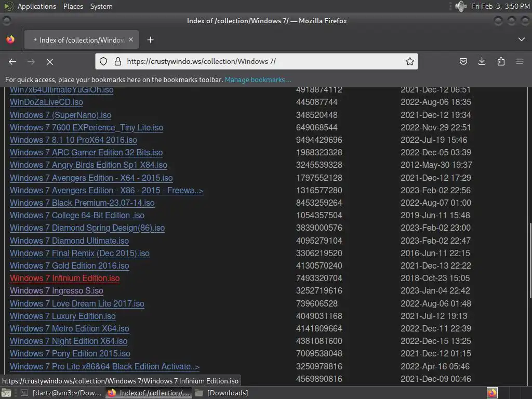Open a new browser tab
Viewport: 532px width, 399px height.
pyautogui.click(x=150, y=40)
